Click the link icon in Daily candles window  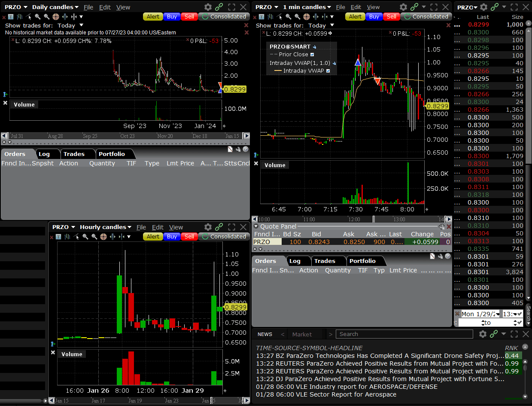(x=219, y=7)
